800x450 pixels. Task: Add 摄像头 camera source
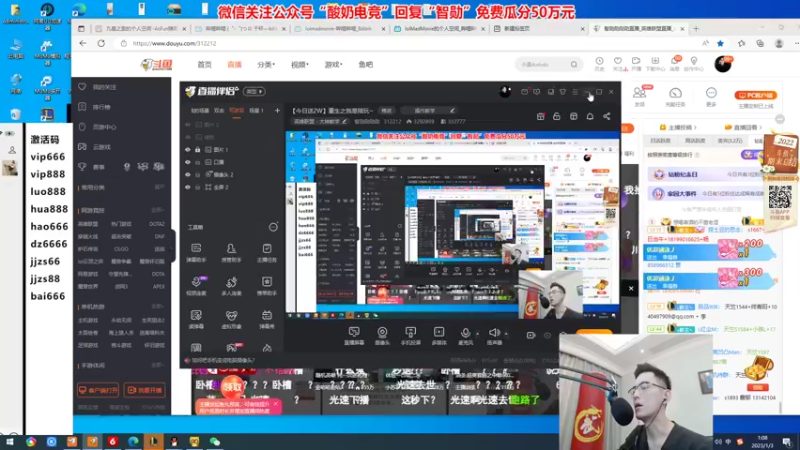[x=382, y=336]
